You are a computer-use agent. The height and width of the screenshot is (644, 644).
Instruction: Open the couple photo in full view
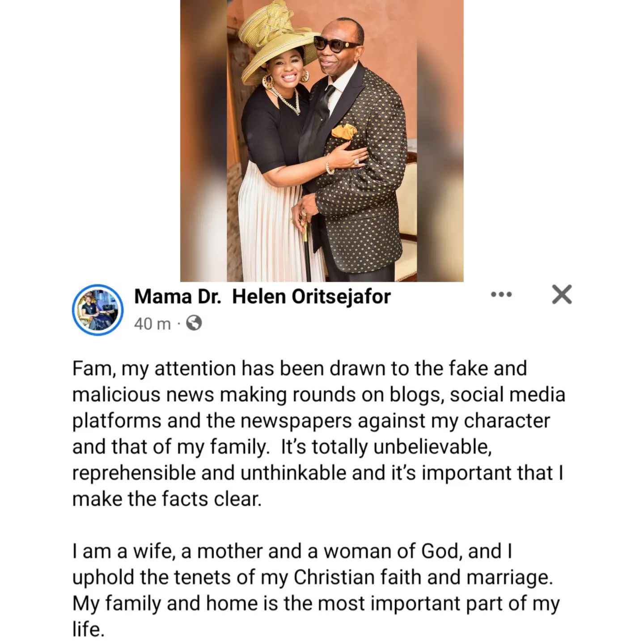click(x=322, y=141)
